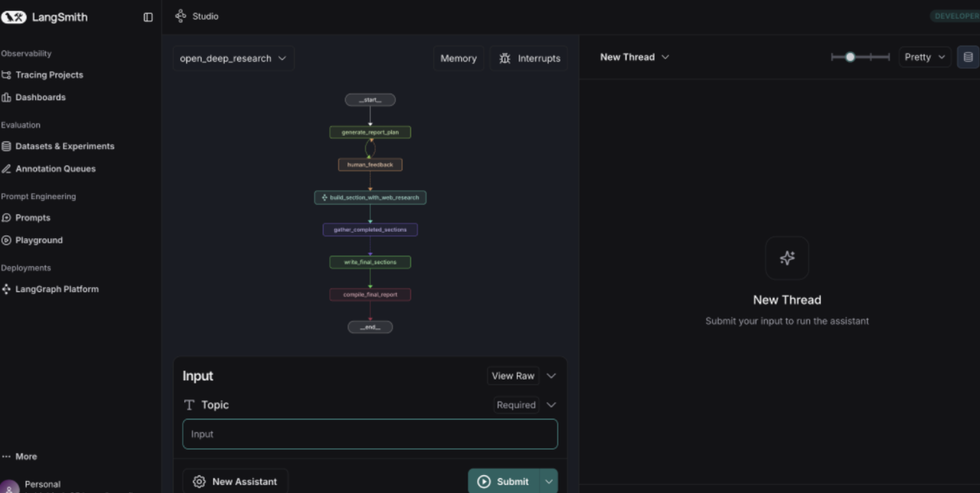Select the write_final_sections node

coord(370,262)
